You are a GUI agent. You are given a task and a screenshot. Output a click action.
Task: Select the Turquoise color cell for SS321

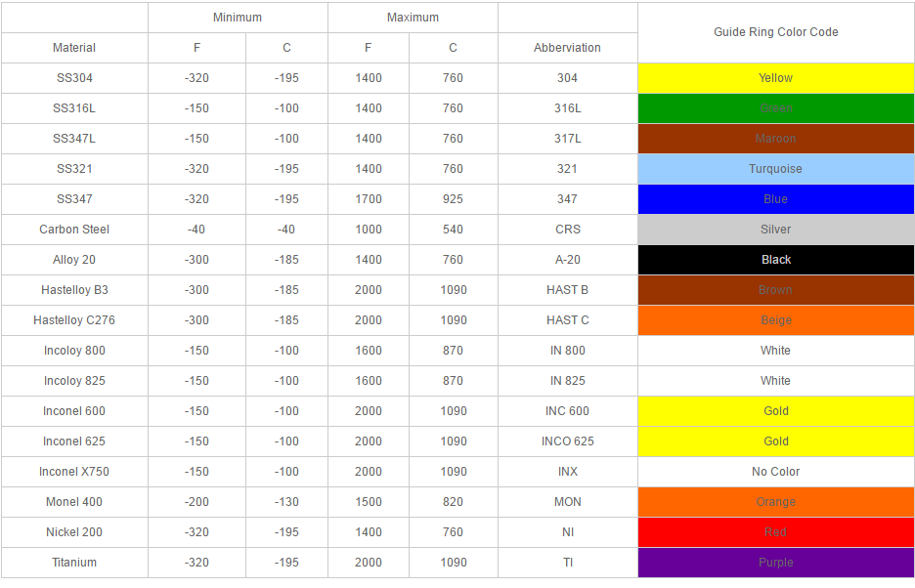(775, 169)
